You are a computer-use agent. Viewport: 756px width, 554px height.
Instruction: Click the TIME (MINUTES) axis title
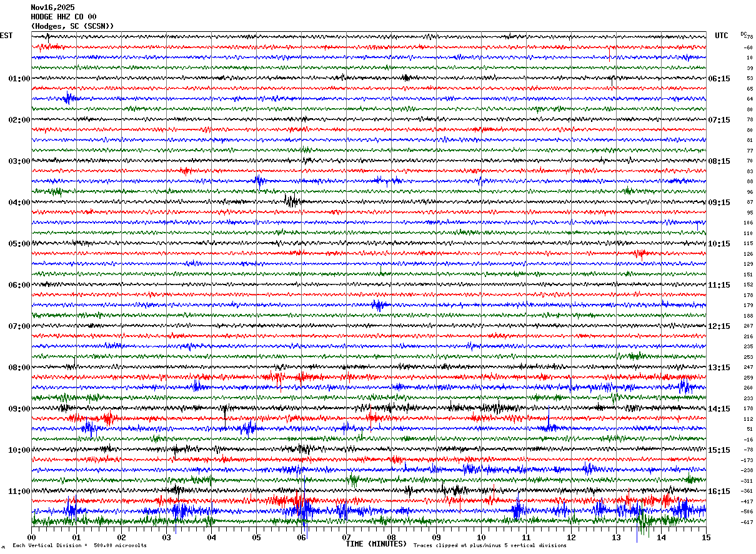click(376, 544)
